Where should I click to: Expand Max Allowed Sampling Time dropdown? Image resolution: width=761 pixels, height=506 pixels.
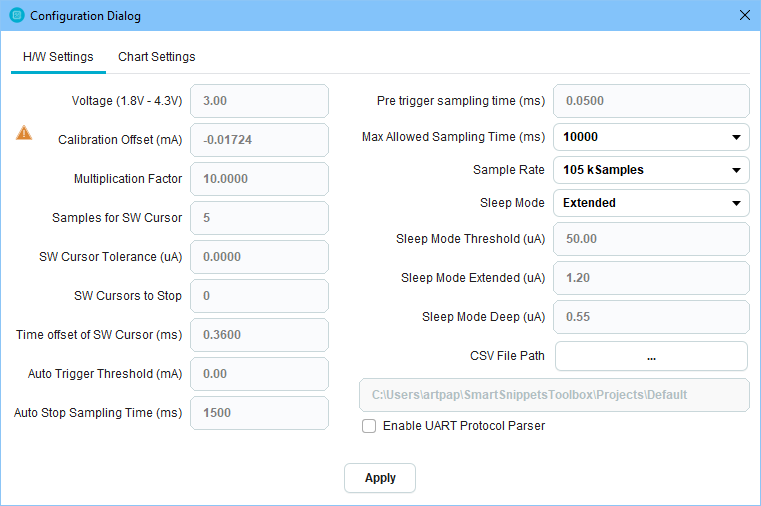coord(651,137)
